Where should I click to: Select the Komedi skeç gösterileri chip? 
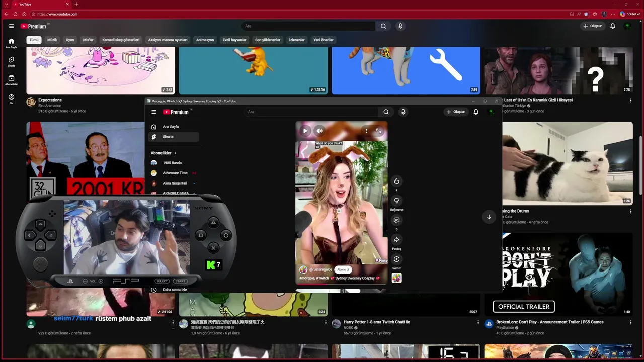coord(121,40)
